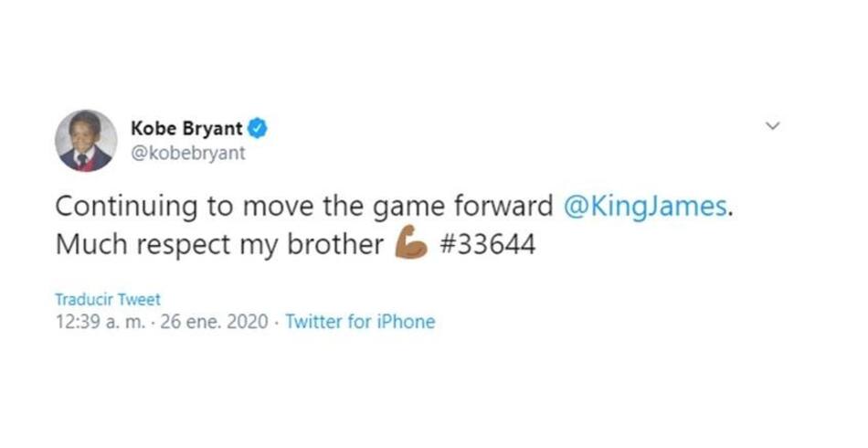The image size is (868, 448).
Task: Click the word "move" in the tweet
Action: tap(272, 206)
